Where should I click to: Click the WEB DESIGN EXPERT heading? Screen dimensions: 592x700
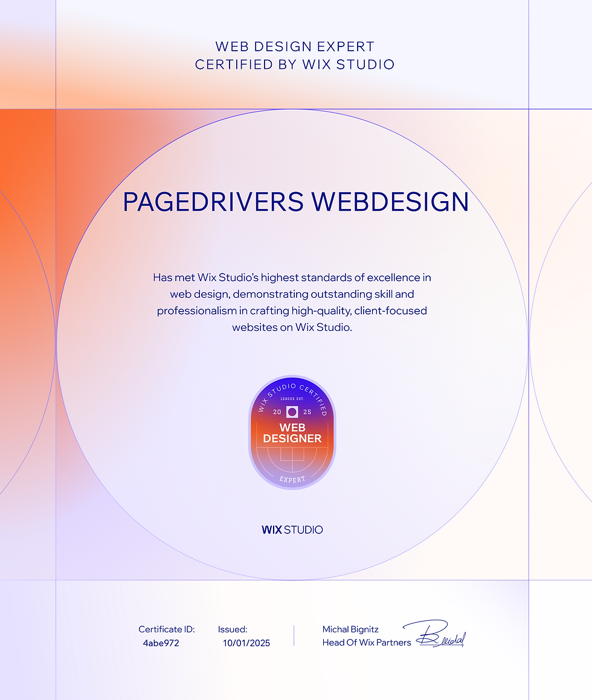(294, 46)
